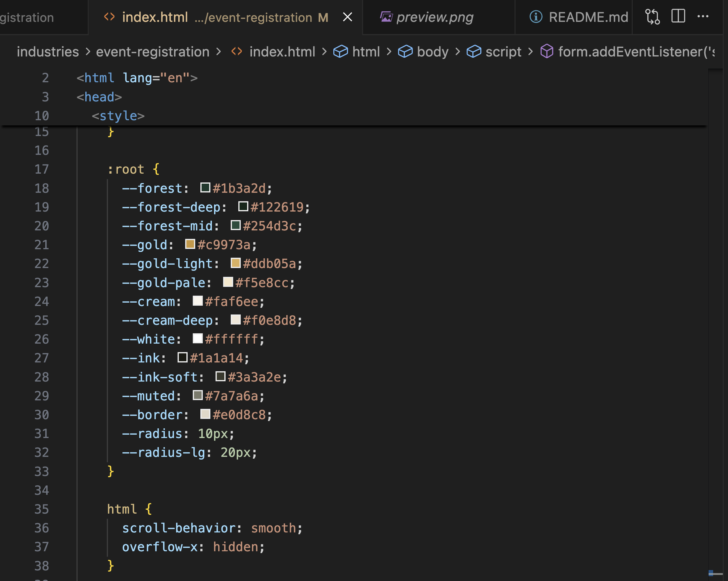The width and height of the screenshot is (728, 581).
Task: Click the --forest #1b3a2d color swatch
Action: tap(205, 188)
